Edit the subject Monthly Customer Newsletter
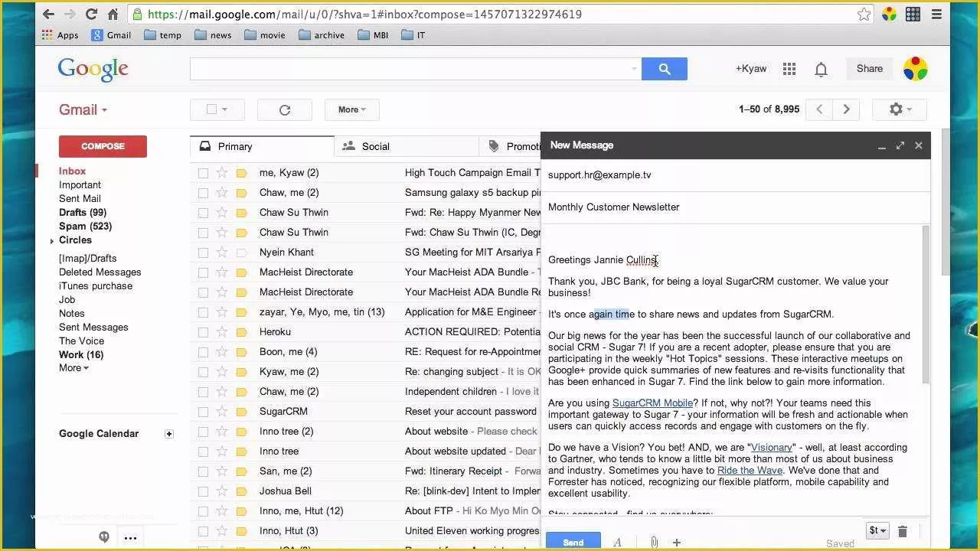 735,207
